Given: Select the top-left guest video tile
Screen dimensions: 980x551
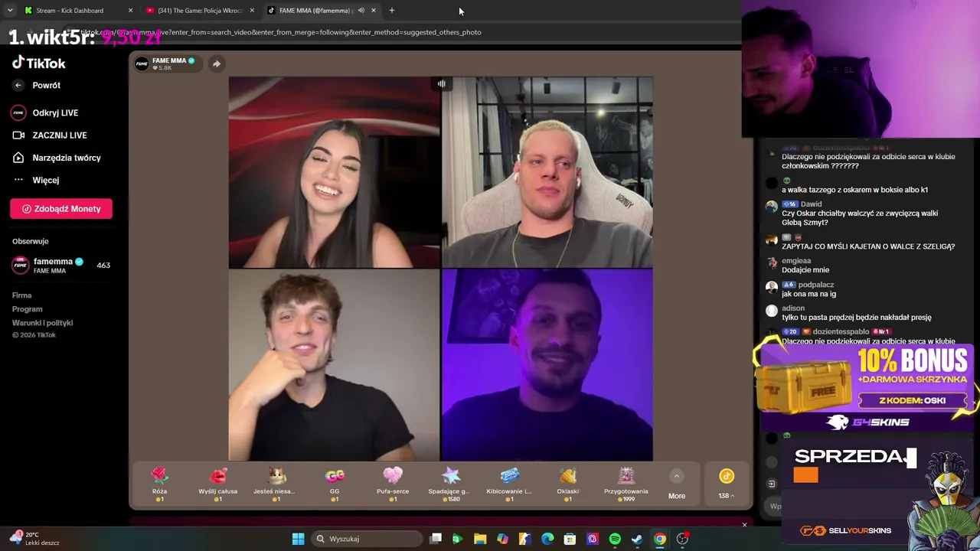Looking at the screenshot, I should point(335,172).
